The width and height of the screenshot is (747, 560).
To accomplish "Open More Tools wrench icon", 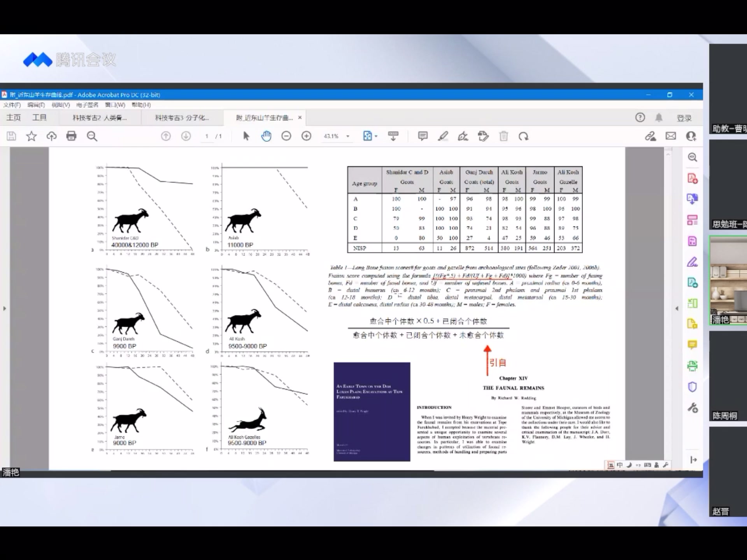I will coord(693,408).
